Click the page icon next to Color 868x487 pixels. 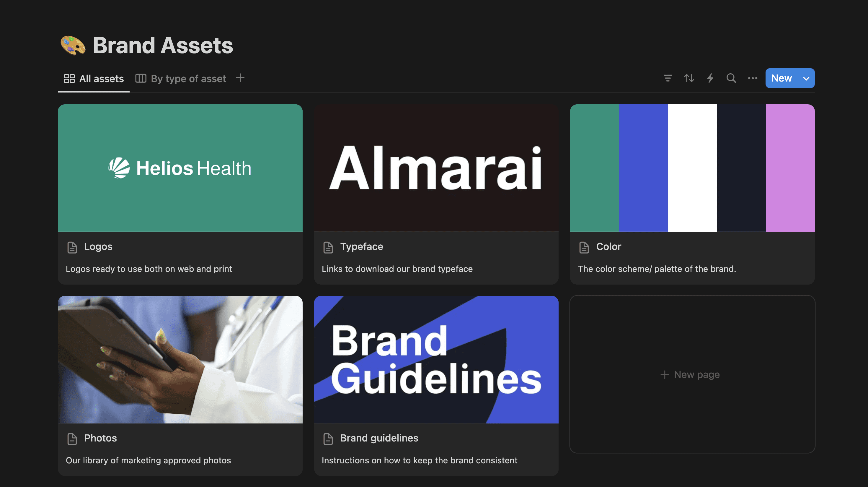[x=584, y=247]
